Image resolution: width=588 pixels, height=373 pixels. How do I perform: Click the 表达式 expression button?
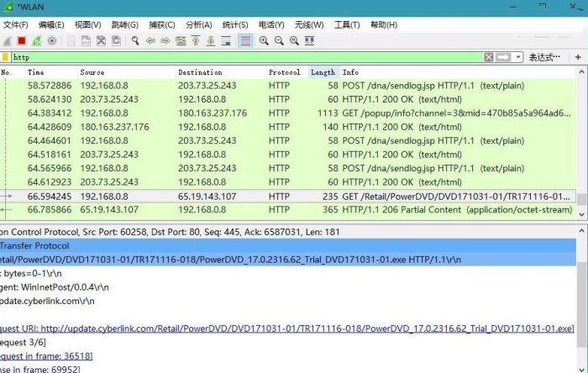[544, 57]
